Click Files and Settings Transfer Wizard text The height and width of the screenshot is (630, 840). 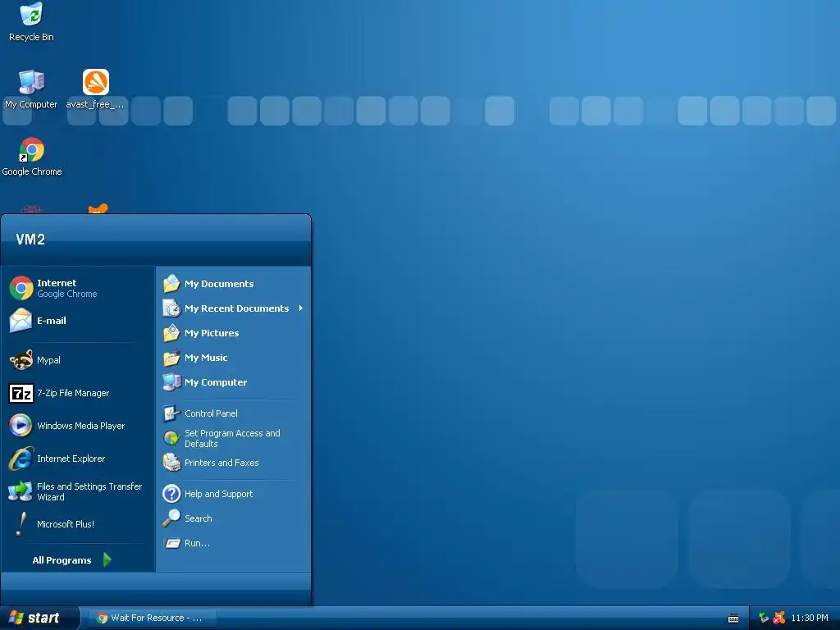[89, 492]
